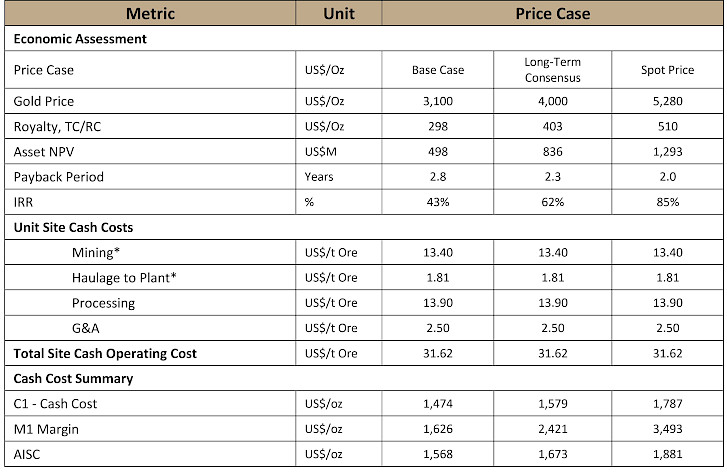Screen dimensions: 727x473
Task: Click the Gold Price row label
Action: (x=44, y=102)
